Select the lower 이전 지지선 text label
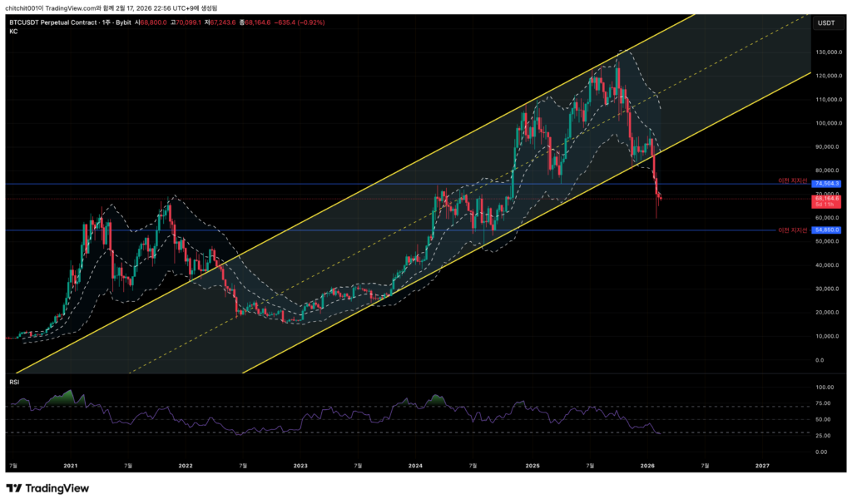The image size is (852, 504). click(793, 230)
